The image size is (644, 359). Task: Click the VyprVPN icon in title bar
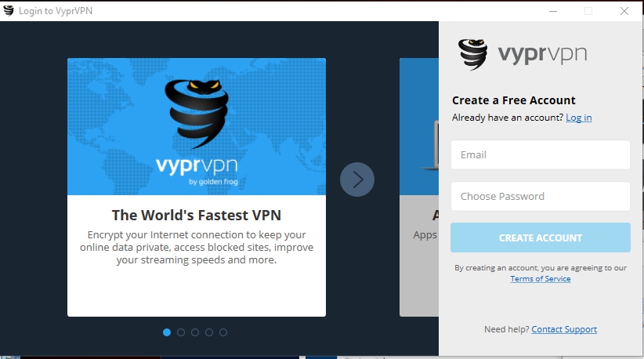[x=8, y=11]
